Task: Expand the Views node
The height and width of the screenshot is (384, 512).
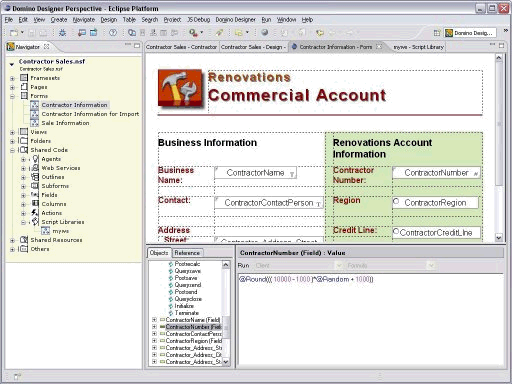Action: click(x=12, y=132)
